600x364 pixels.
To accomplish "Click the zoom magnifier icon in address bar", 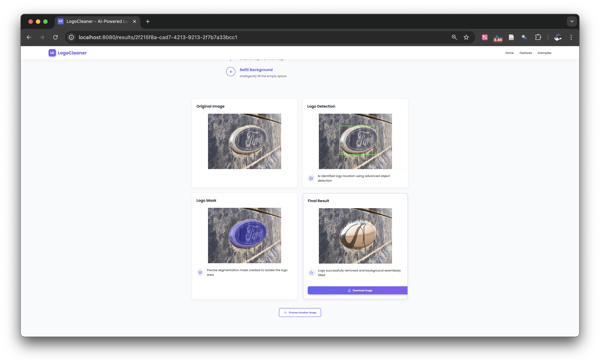I will tap(454, 37).
